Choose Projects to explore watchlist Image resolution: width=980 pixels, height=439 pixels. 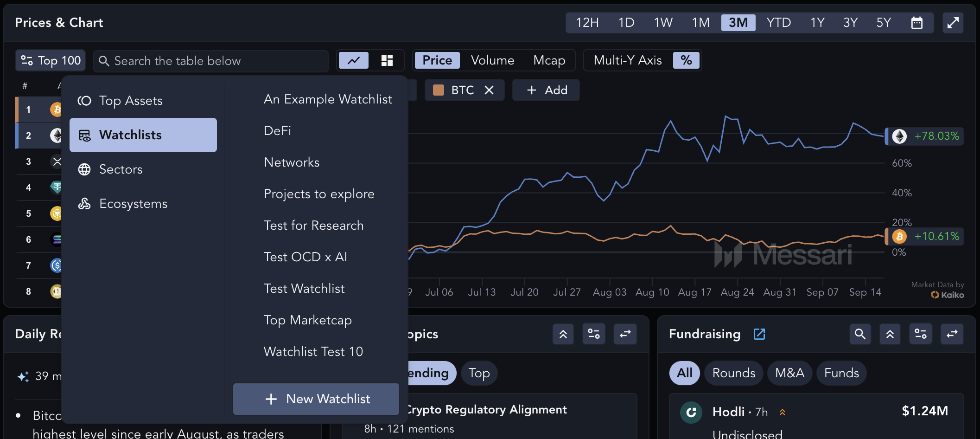319,194
